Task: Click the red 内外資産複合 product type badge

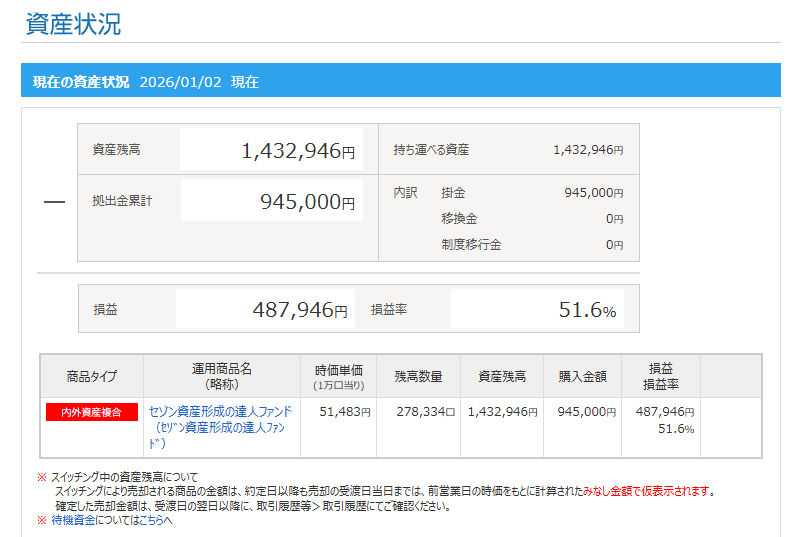Action: coord(92,412)
